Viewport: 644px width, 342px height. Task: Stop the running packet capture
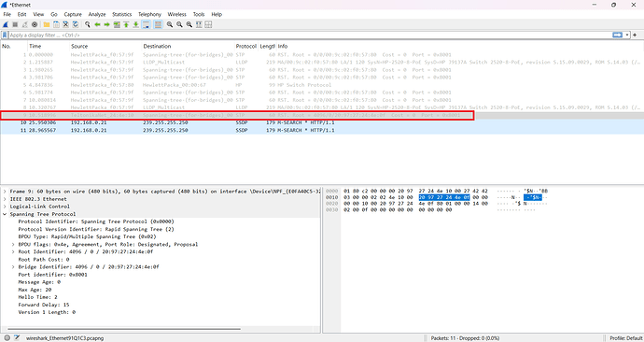point(15,24)
